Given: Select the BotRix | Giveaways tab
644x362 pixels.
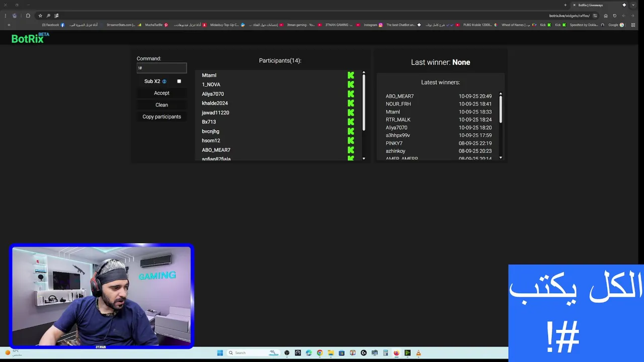Looking at the screenshot, I should click(598, 5).
